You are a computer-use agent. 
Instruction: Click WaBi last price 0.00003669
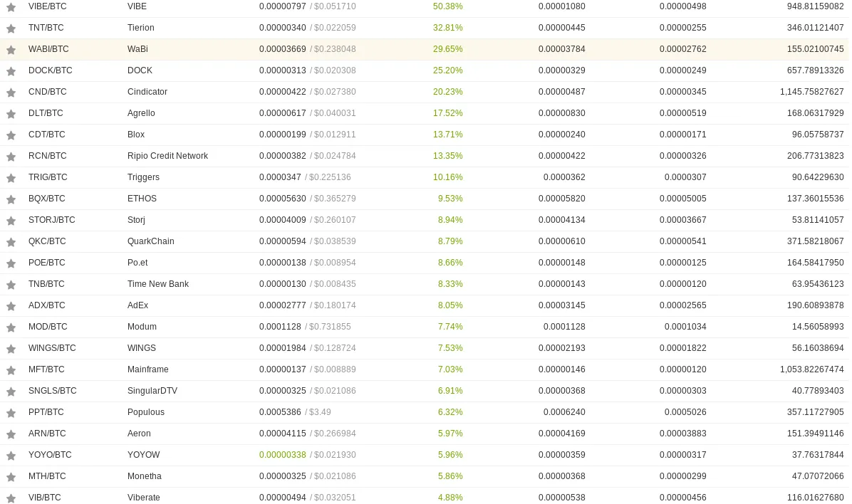283,49
